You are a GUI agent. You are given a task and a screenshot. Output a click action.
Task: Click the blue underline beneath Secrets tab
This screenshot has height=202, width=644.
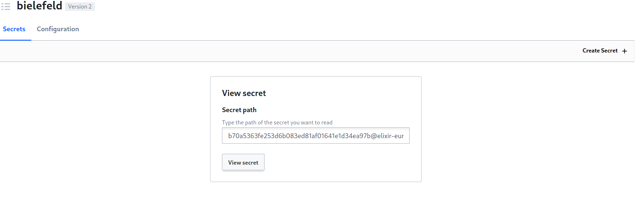click(16, 40)
